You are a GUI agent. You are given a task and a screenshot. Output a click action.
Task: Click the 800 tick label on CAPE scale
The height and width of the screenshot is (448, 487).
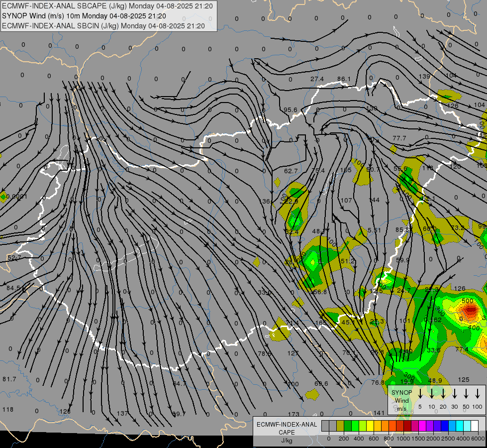click(x=389, y=439)
